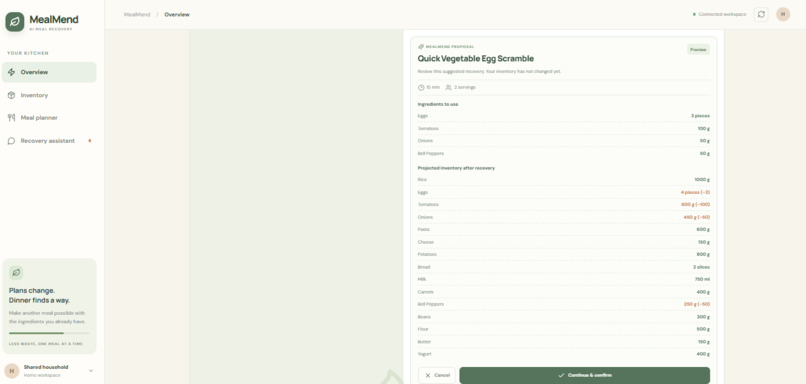Click the Yogurt row label
This screenshot has height=384, width=806.
pos(425,354)
